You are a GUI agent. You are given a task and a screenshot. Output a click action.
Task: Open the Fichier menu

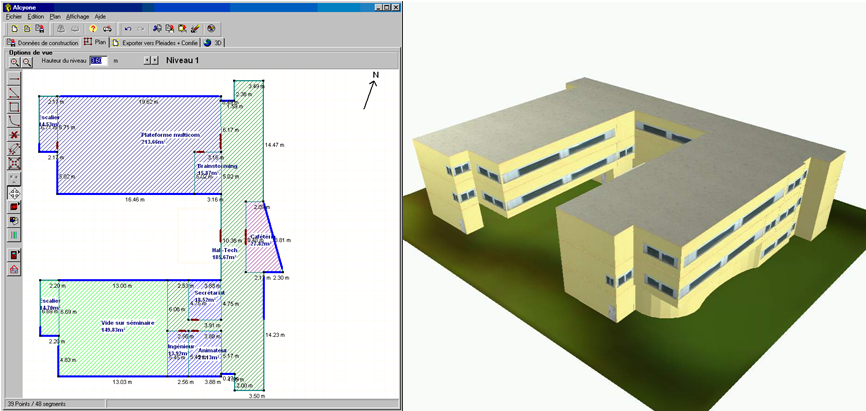click(14, 17)
